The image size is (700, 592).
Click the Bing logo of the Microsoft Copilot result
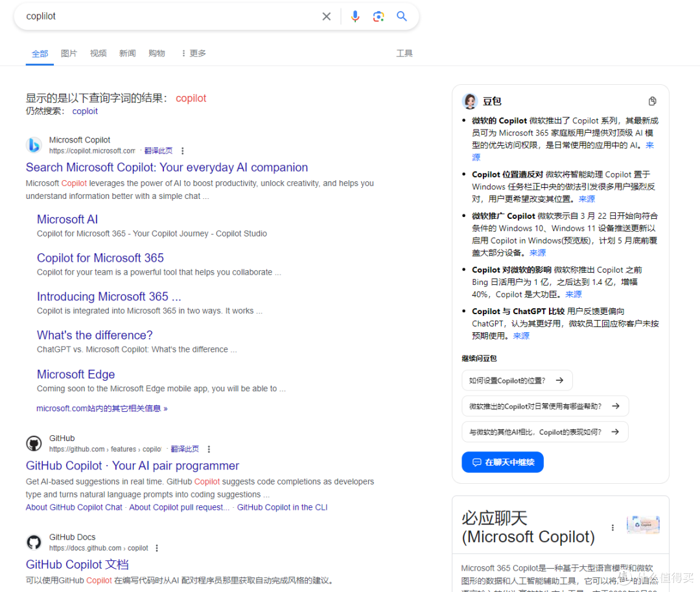coord(34,146)
